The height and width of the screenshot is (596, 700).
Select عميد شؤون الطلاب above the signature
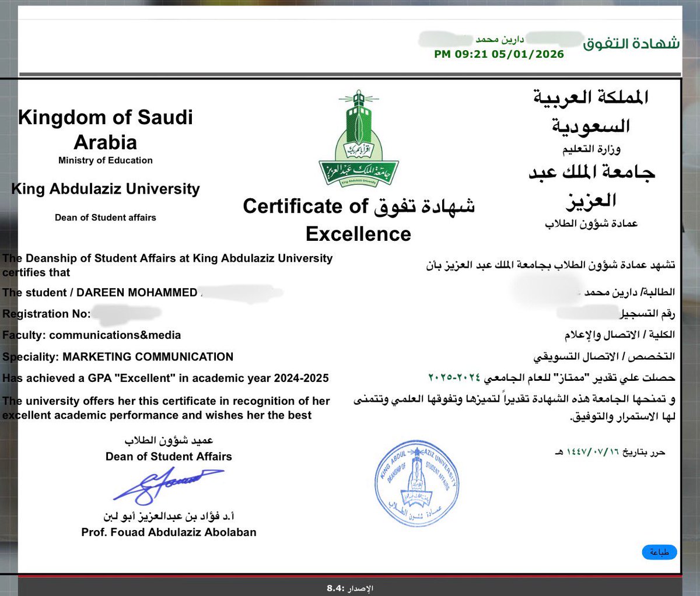tap(169, 441)
